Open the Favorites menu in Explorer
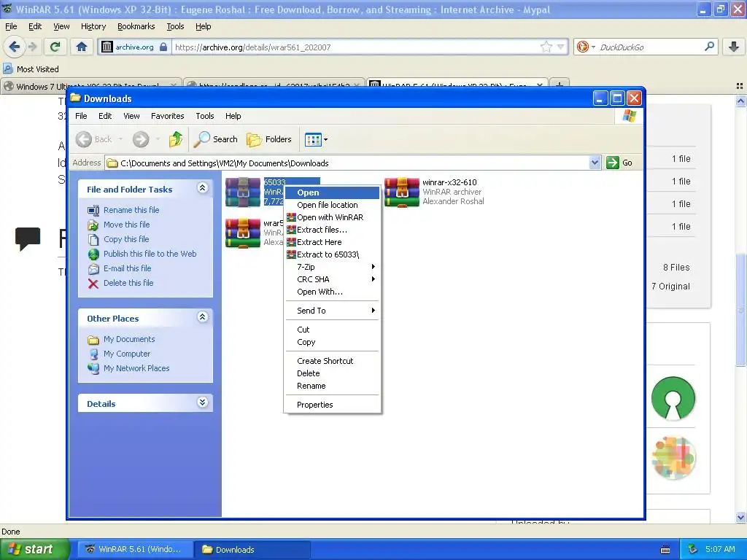 [x=167, y=116]
